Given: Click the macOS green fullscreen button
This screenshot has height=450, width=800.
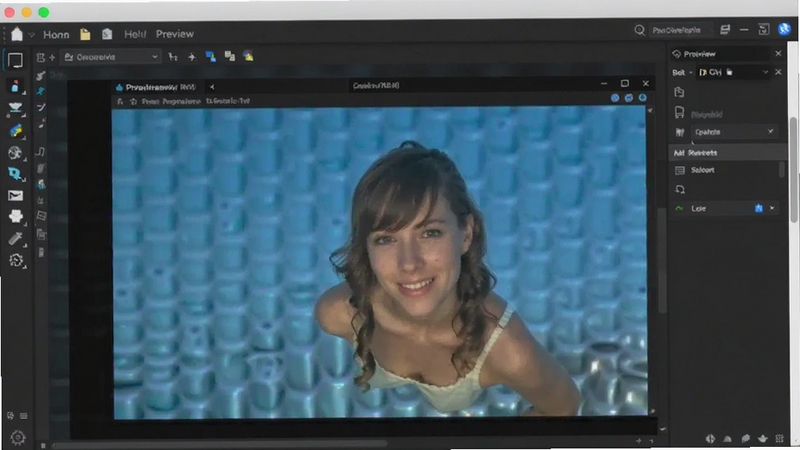Looking at the screenshot, I should pos(44,12).
